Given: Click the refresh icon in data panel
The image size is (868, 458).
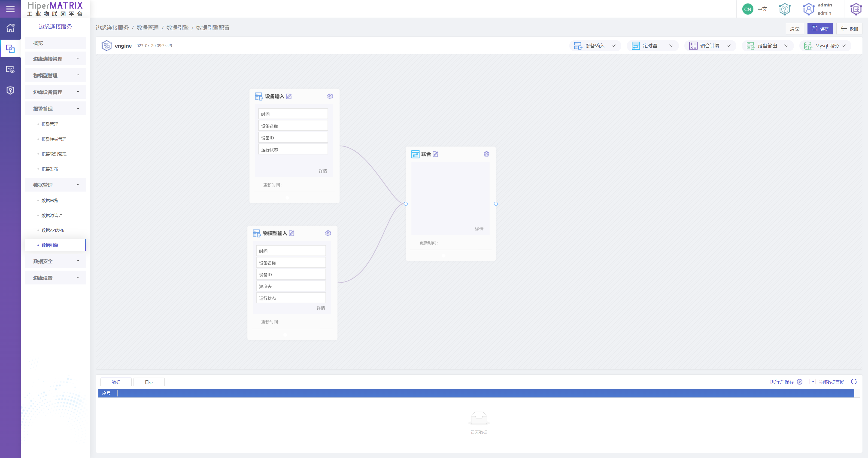Looking at the screenshot, I should [853, 382].
